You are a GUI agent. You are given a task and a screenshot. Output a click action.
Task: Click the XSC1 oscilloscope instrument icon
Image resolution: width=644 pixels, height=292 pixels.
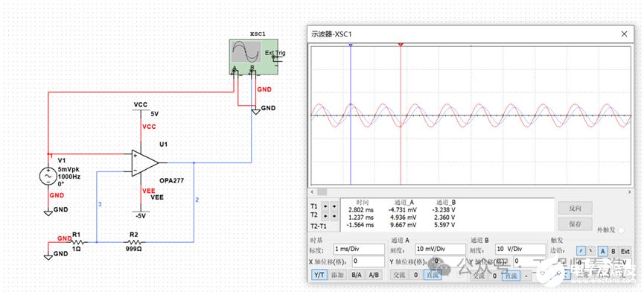click(253, 57)
